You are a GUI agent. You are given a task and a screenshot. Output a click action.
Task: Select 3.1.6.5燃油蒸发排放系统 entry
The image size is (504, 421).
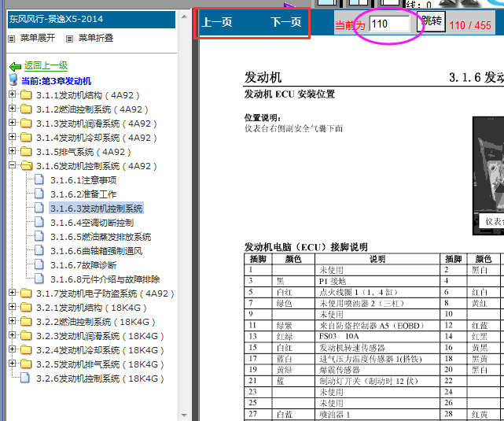(x=101, y=237)
